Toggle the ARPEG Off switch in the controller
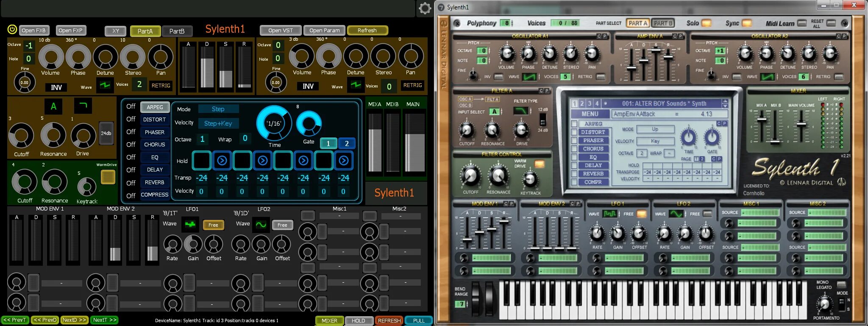Screen dimensions: 868x326 (x=131, y=107)
